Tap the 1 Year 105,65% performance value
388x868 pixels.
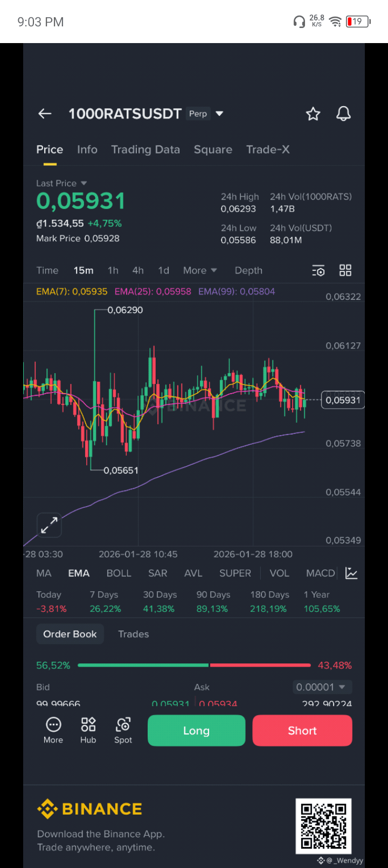pos(322,609)
